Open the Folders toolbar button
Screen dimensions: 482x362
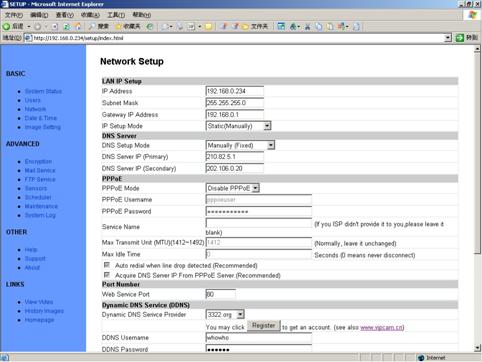click(x=256, y=26)
